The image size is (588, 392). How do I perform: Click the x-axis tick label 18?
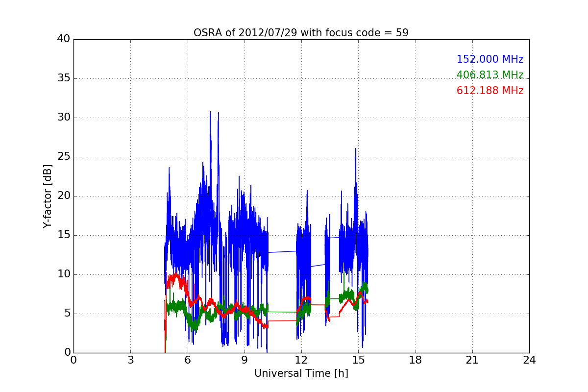point(415,360)
